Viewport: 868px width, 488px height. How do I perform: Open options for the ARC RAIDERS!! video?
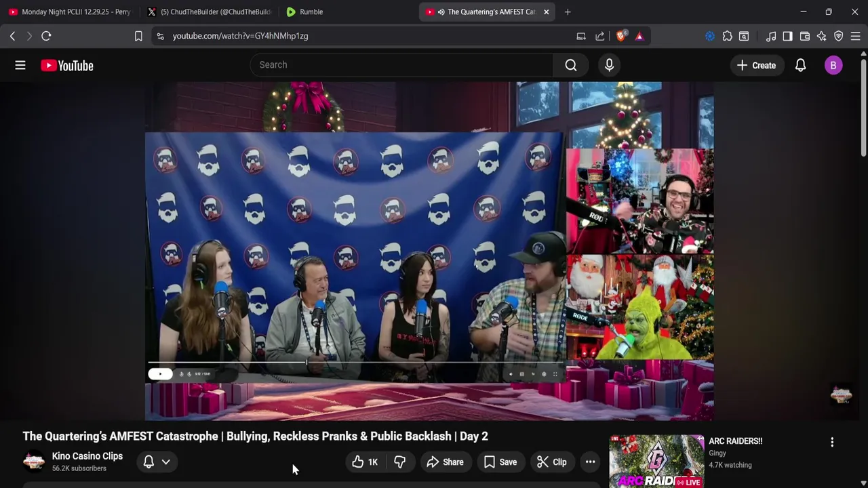click(832, 443)
